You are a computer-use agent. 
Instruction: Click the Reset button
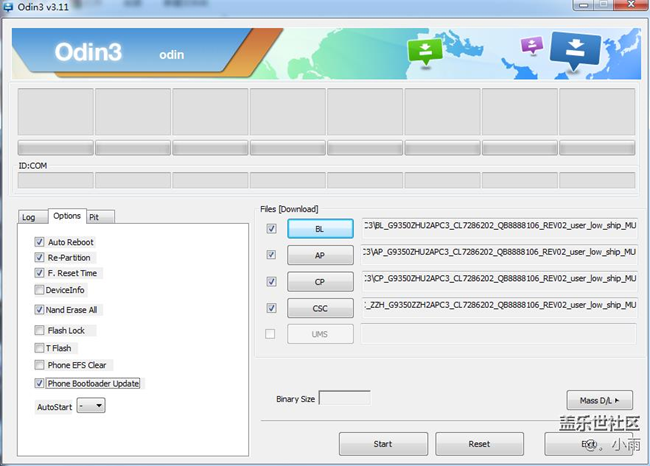pos(478,444)
